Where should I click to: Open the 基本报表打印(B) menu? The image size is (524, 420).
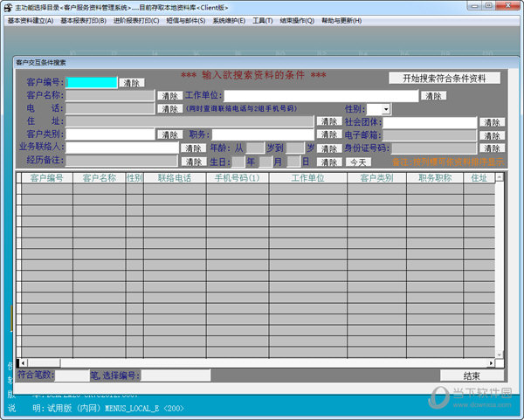click(x=84, y=21)
